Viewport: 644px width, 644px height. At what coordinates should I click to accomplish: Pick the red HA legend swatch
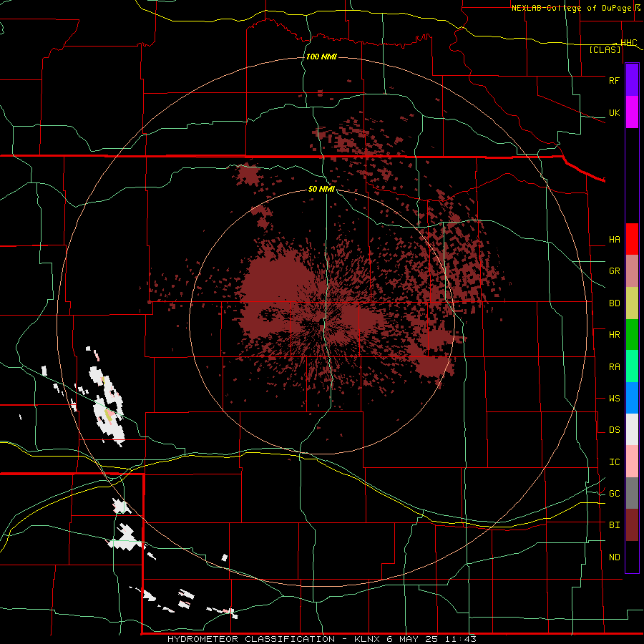click(632, 239)
